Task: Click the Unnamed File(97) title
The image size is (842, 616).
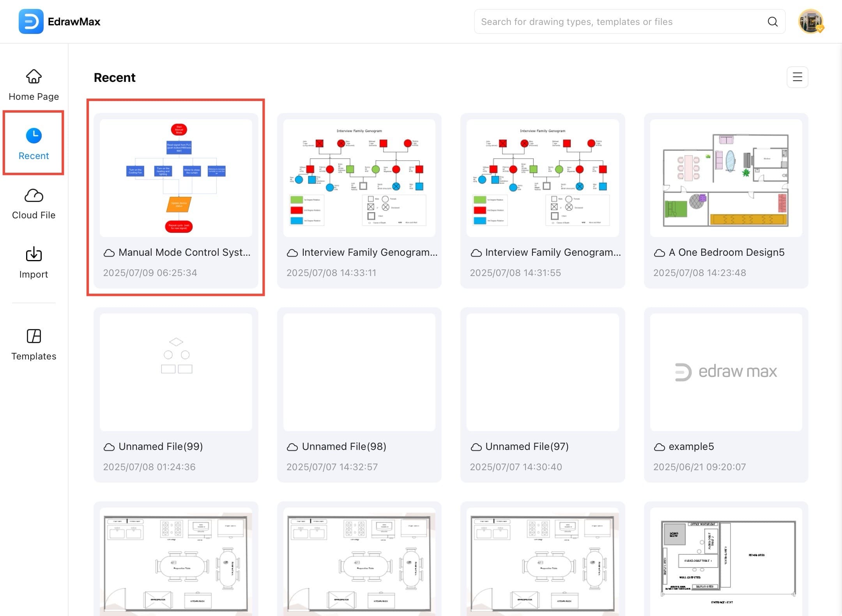Action: coord(527,446)
